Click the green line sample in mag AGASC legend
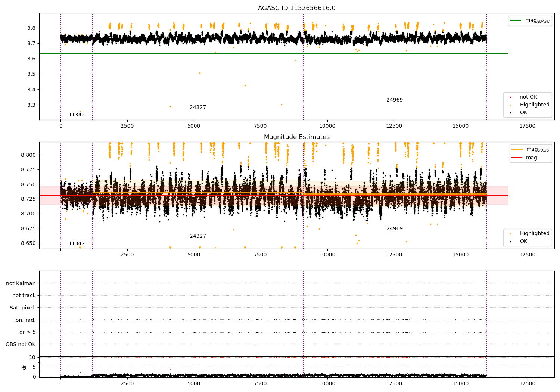Viewport: 560px width, 392px height. (x=516, y=21)
